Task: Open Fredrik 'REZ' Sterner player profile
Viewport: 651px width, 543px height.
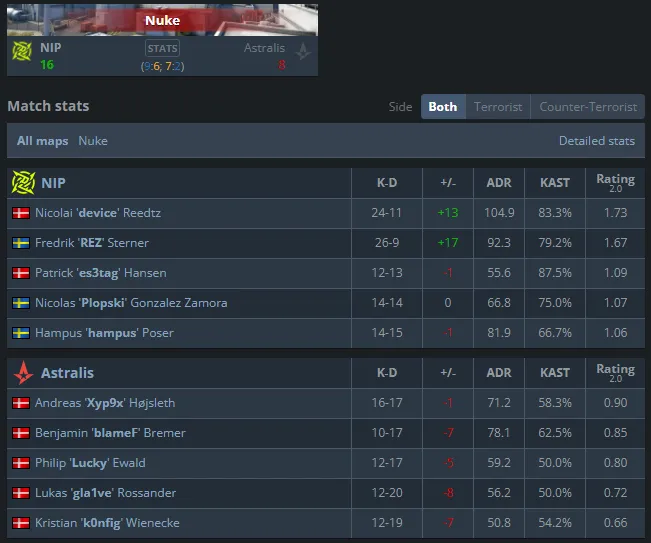Action: pos(92,242)
